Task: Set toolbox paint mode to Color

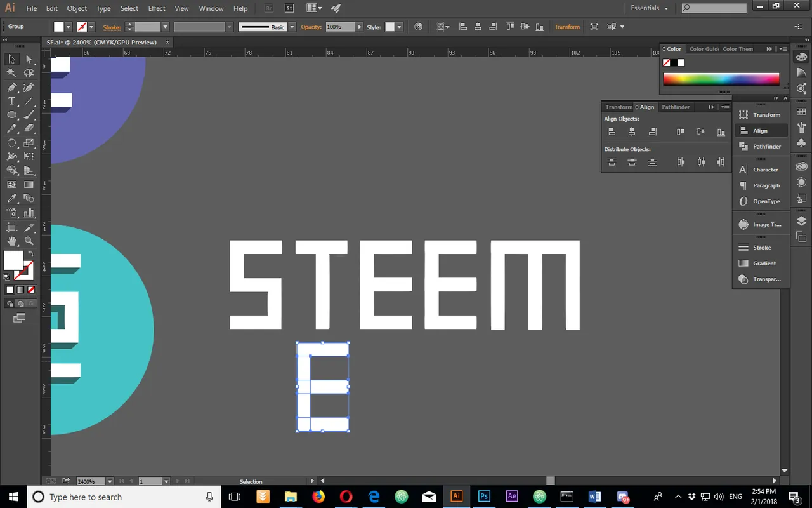Action: pos(10,290)
